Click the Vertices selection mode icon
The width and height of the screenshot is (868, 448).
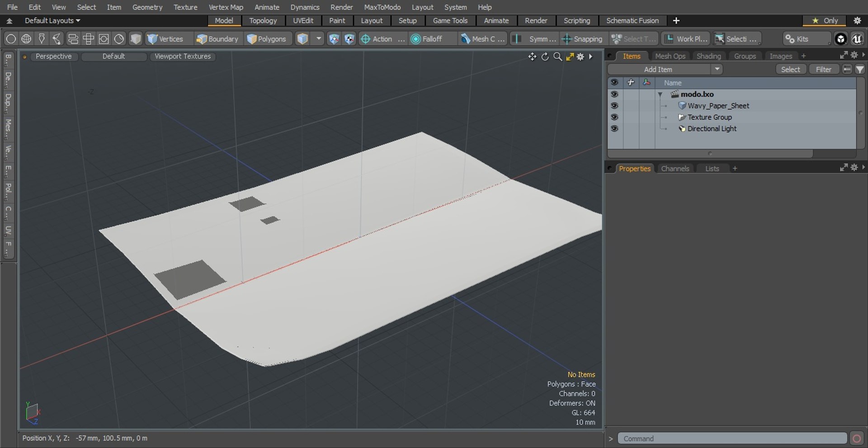click(153, 39)
